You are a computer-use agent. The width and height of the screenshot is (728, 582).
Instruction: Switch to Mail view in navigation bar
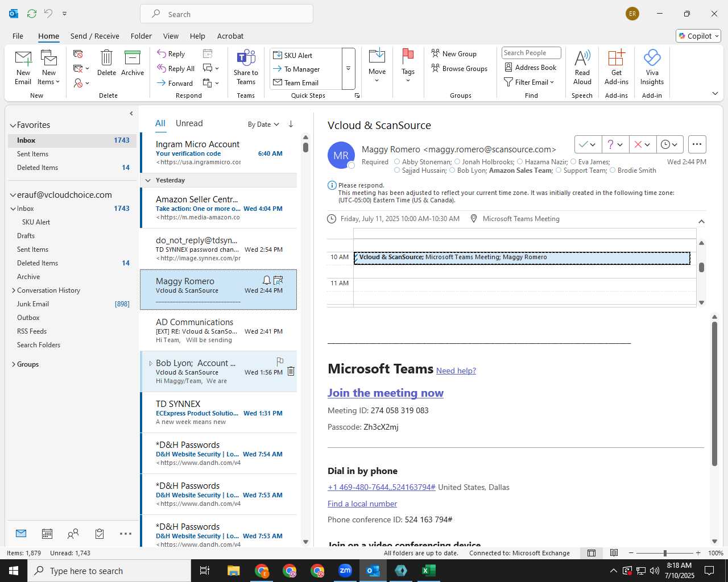point(21,534)
